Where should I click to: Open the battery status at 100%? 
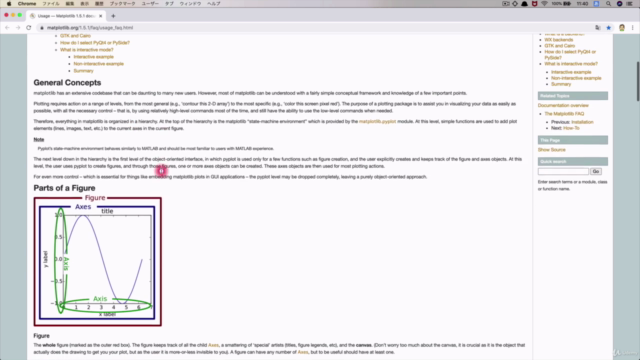coord(561,4)
